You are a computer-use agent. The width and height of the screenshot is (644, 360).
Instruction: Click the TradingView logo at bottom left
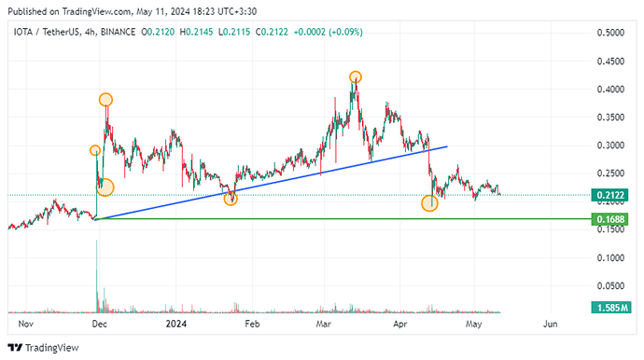43,348
